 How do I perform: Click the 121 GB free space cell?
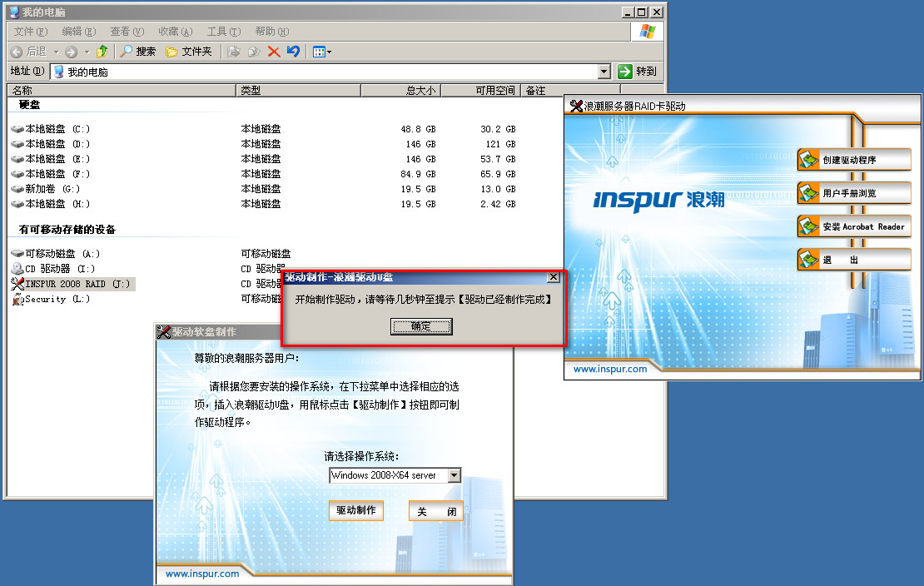pyautogui.click(x=500, y=145)
